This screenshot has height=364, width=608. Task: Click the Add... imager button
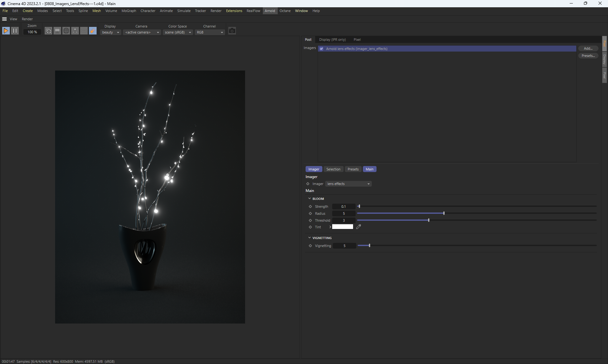pyautogui.click(x=588, y=48)
